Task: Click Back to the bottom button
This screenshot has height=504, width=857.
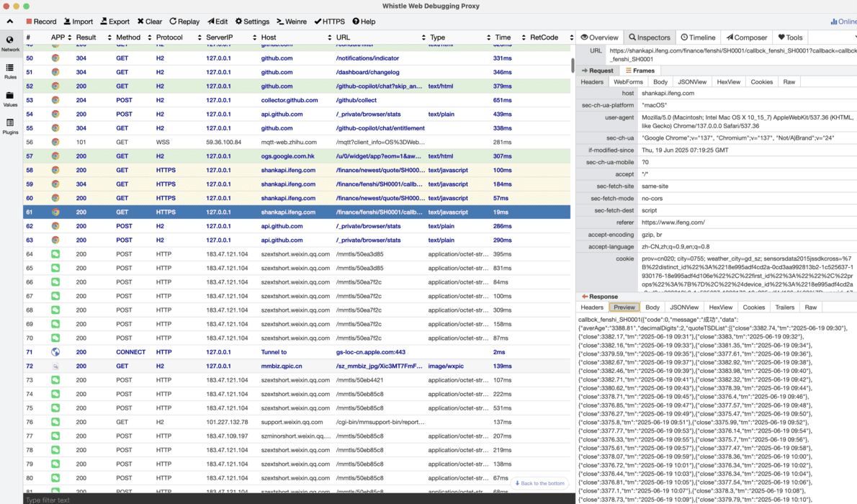Action: tap(539, 483)
